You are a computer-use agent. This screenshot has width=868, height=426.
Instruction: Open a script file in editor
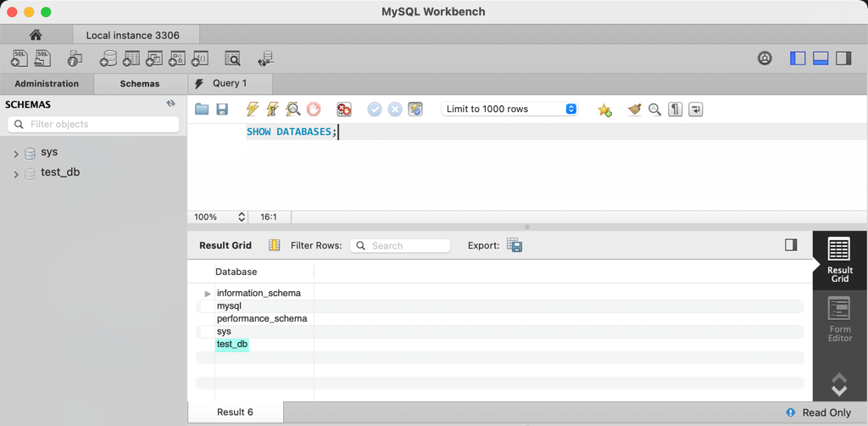[202, 109]
